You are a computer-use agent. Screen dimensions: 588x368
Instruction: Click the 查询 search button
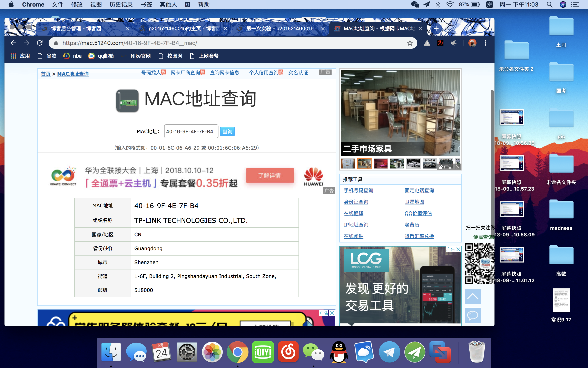(x=227, y=131)
